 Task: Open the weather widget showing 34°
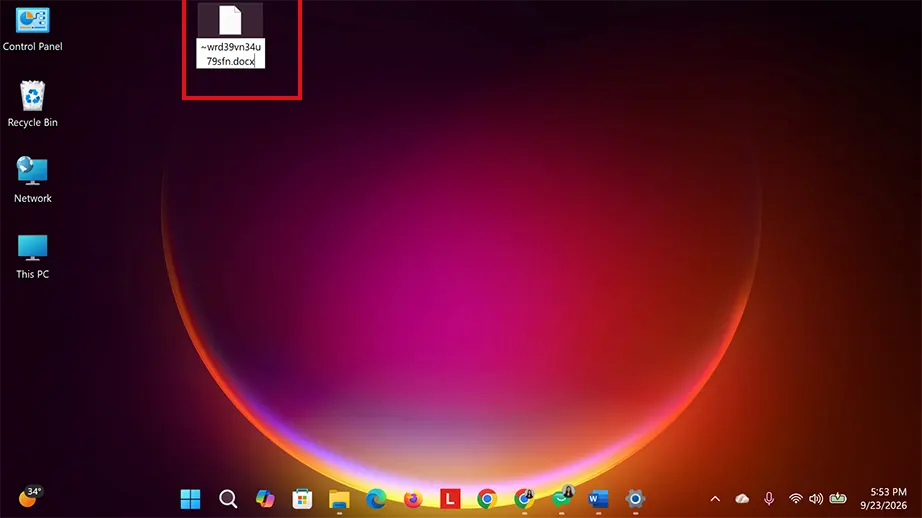(x=29, y=497)
